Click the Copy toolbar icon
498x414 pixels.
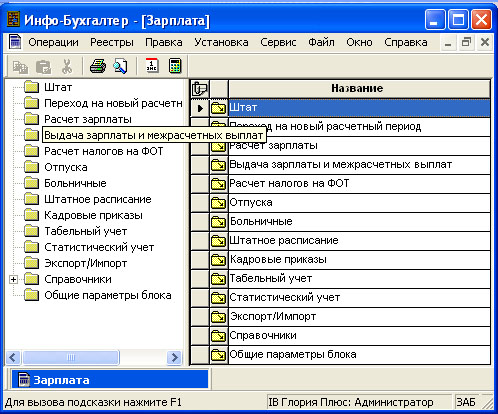[x=20, y=67]
